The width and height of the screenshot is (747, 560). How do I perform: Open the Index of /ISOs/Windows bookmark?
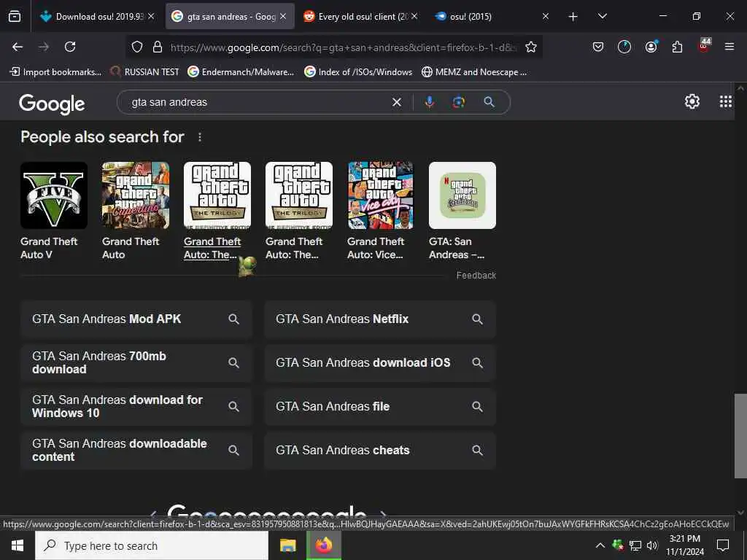pyautogui.click(x=359, y=72)
